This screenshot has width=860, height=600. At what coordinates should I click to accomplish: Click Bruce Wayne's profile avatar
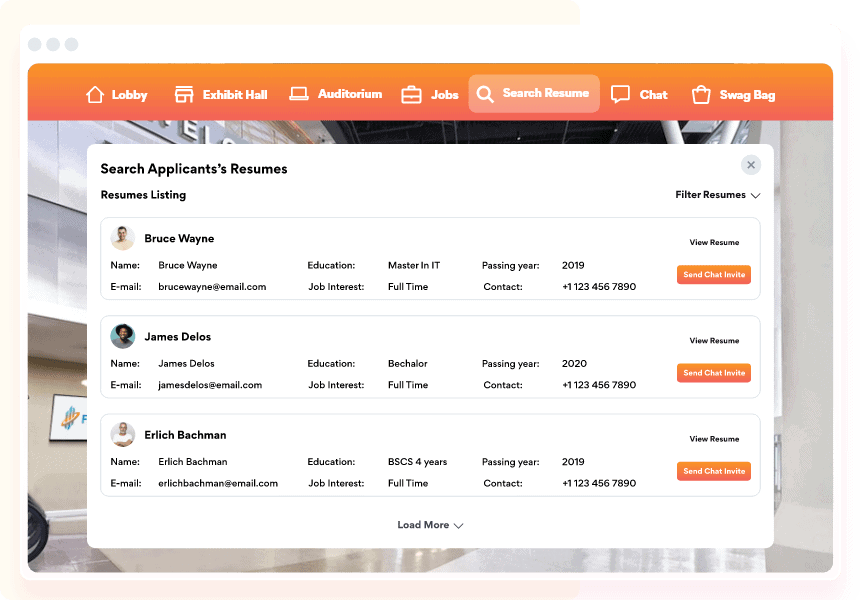point(122,237)
